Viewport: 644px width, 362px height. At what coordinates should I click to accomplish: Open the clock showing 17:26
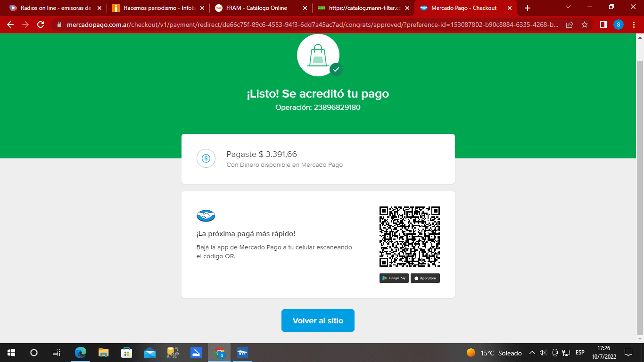pyautogui.click(x=603, y=353)
